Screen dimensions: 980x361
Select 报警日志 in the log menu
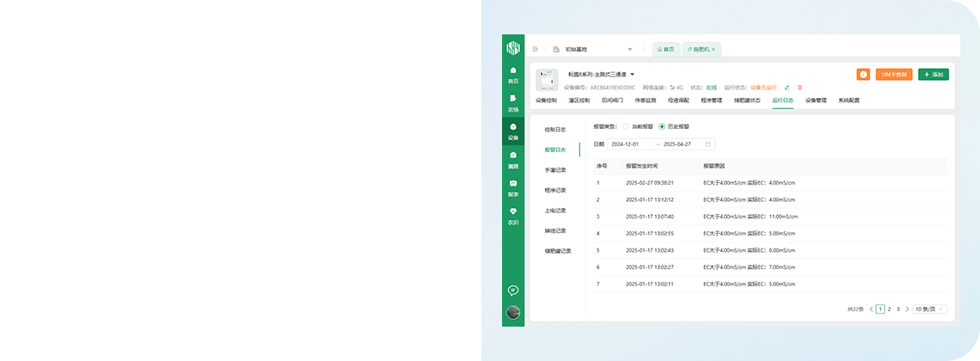[x=555, y=150]
